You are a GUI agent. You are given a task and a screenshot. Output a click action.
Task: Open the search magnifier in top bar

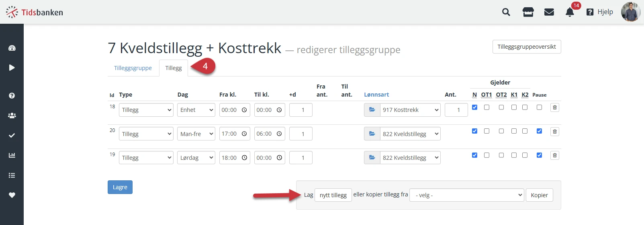click(506, 12)
